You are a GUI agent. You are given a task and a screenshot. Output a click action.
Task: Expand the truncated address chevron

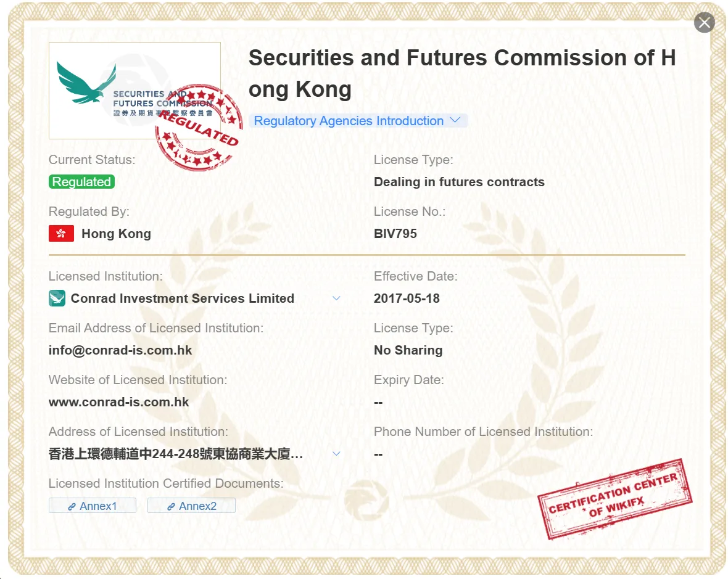(x=337, y=454)
